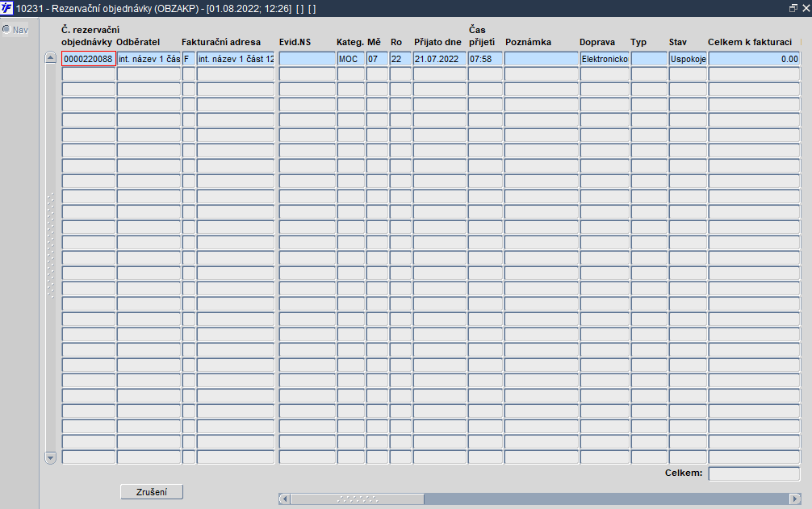The height and width of the screenshot is (509, 812).
Task: Click the empty Poznámka field in first row
Action: click(542, 59)
